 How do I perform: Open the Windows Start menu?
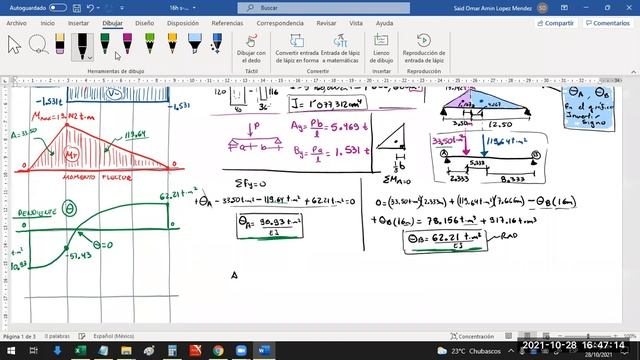(11, 351)
